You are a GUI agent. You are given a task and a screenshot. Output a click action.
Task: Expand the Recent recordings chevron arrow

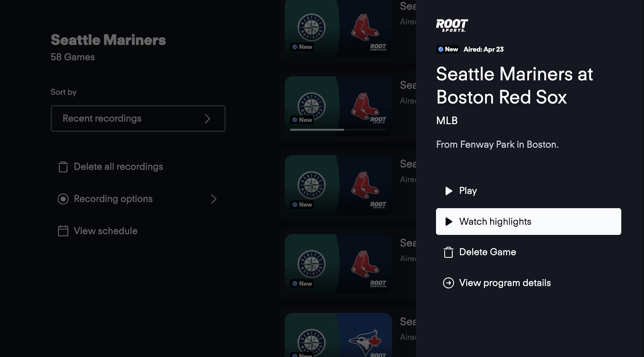click(207, 119)
